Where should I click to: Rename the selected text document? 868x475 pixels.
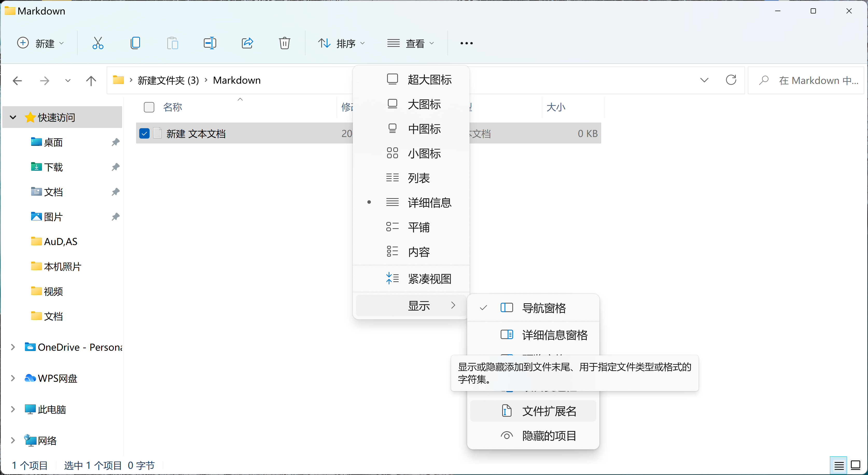209,43
